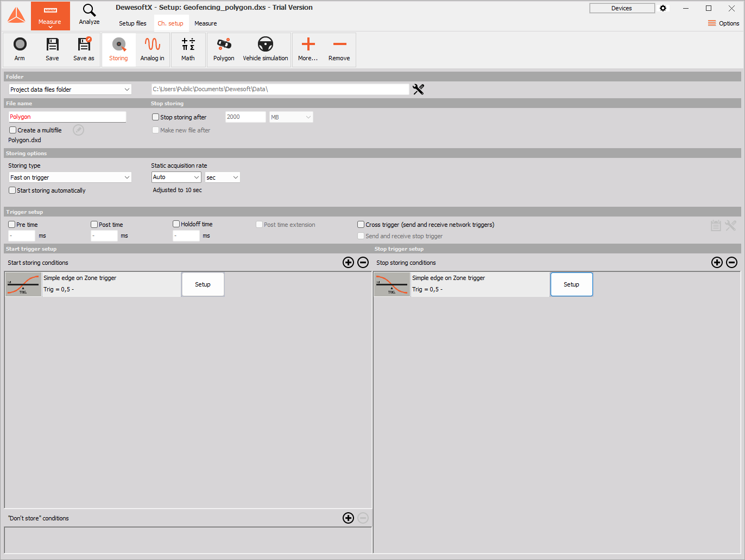Screen dimensions: 745x560
Task: Toggle Stop storing after checkbox
Action: tap(155, 117)
